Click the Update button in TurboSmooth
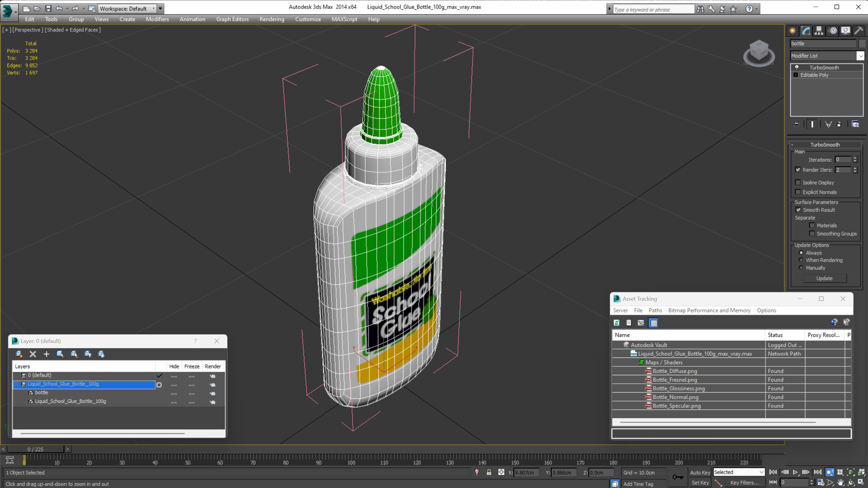Image resolution: width=868 pixels, height=488 pixels. pos(824,278)
